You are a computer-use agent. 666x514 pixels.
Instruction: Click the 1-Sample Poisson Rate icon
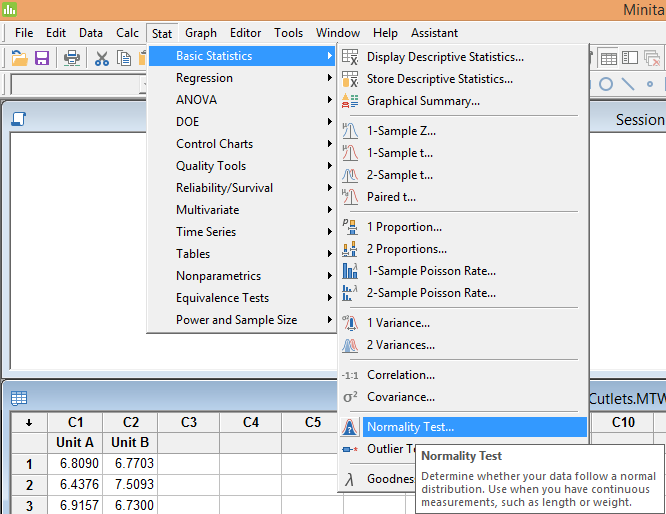coord(350,271)
